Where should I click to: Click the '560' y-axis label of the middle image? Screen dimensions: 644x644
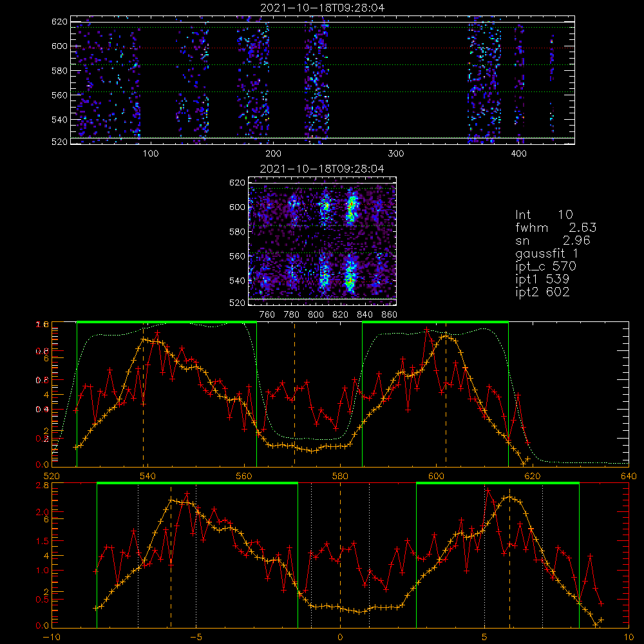click(x=238, y=256)
